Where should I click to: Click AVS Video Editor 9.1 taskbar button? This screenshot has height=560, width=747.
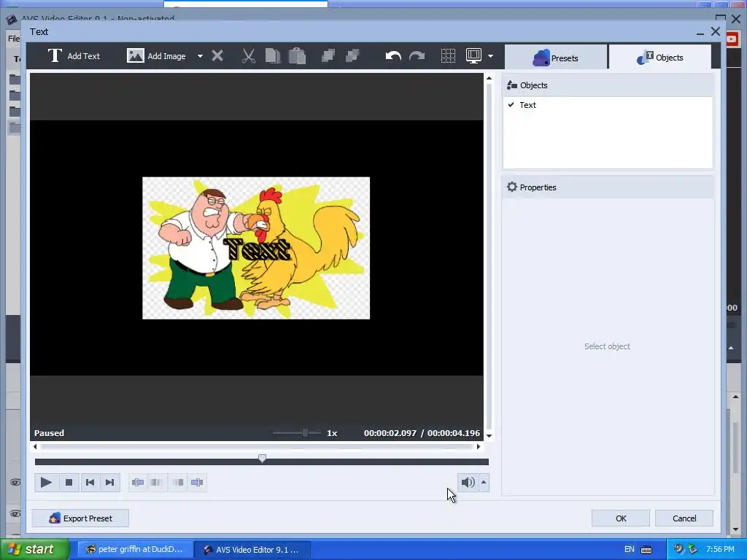coord(252,550)
